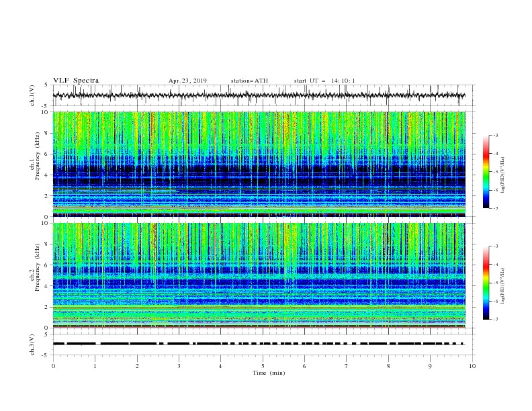Click the "VLF Spectra" plot title
Viewport: 532px width, 411px height.
pos(76,81)
